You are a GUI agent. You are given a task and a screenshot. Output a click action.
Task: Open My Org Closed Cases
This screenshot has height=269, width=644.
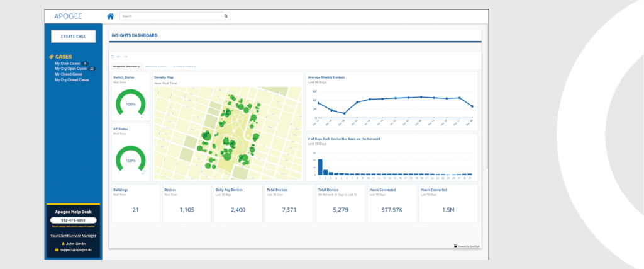click(72, 80)
